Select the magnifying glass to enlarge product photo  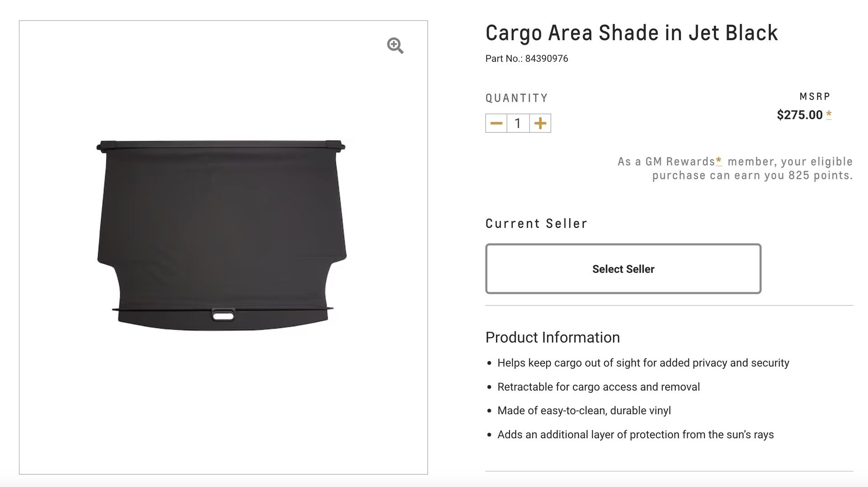pos(395,46)
